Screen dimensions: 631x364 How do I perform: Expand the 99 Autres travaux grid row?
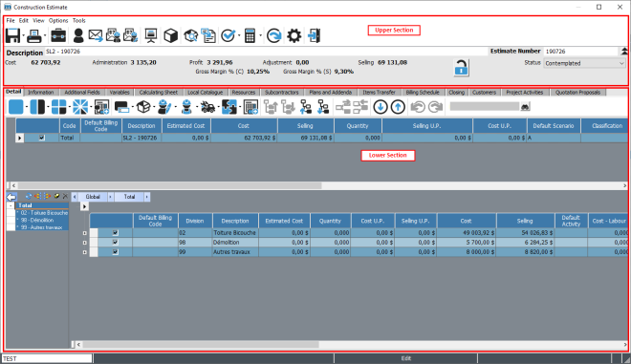(84, 252)
